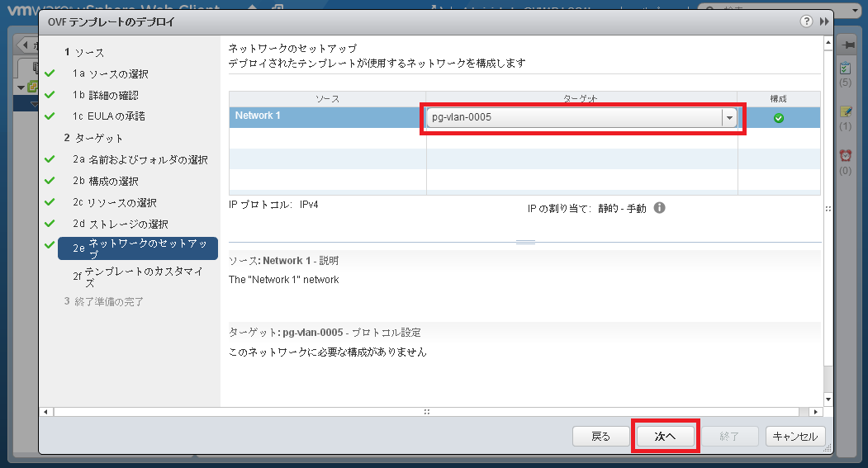Click the このネットワークに必要な構成がありません message
Viewport: 868px width, 468px height.
tap(327, 352)
